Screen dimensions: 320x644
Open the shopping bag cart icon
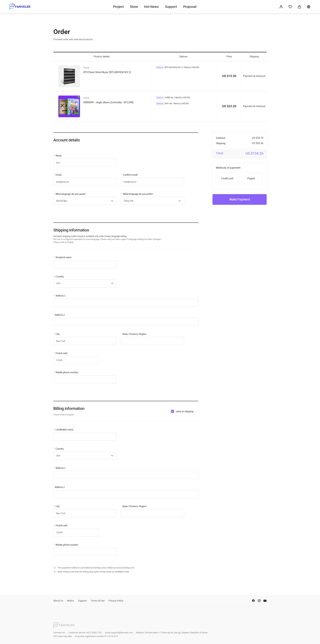click(x=299, y=7)
